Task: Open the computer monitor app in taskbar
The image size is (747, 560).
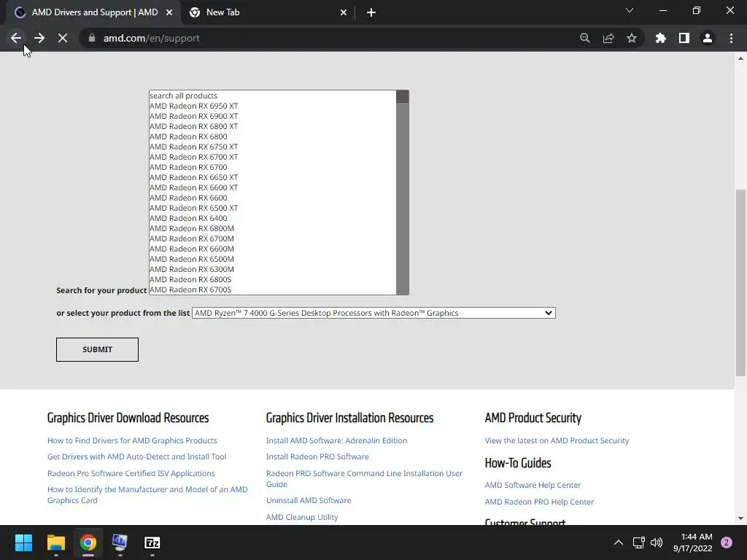Action: pos(120,542)
